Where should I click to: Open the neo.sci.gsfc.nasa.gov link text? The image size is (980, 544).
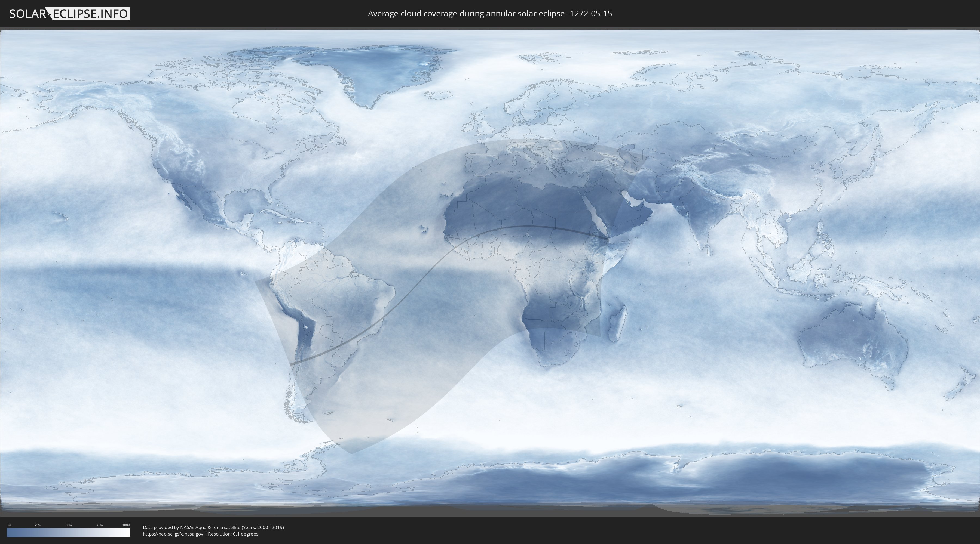click(173, 534)
